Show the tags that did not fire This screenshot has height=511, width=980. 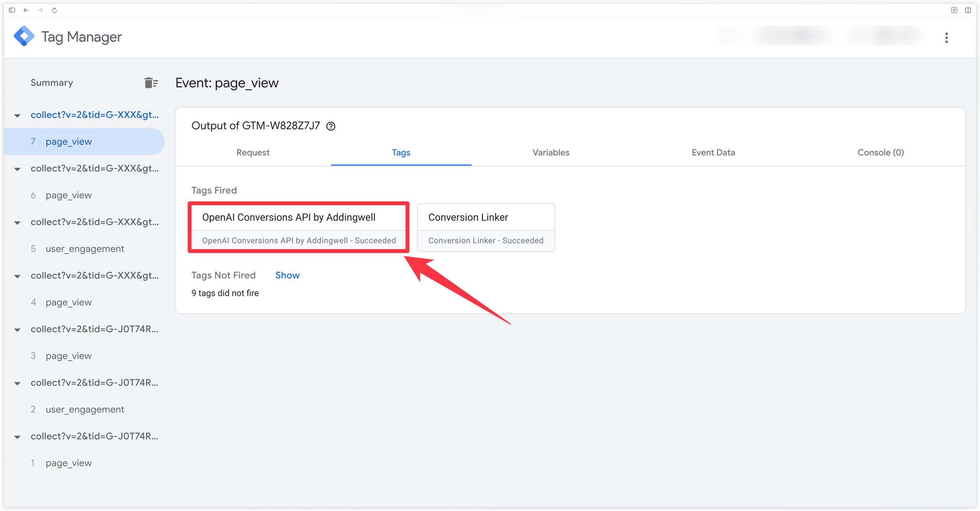(x=287, y=275)
